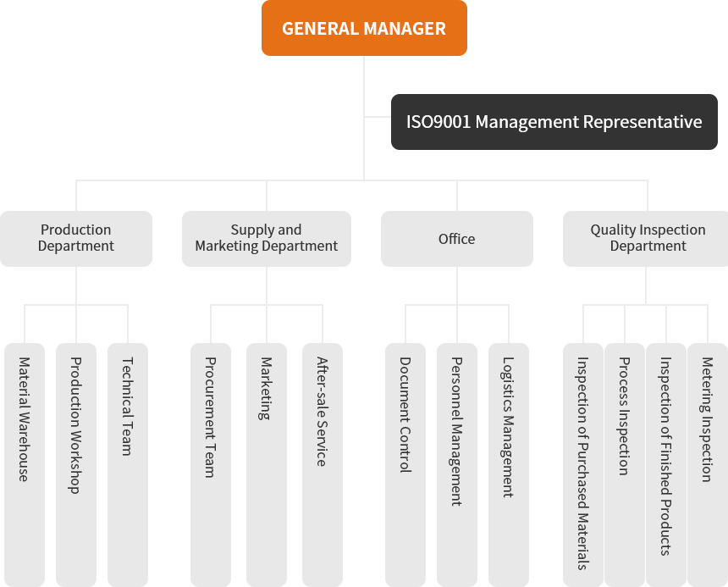Select the ISO9001 Management Representative box
The width and height of the screenshot is (728, 587).
pyautogui.click(x=554, y=122)
